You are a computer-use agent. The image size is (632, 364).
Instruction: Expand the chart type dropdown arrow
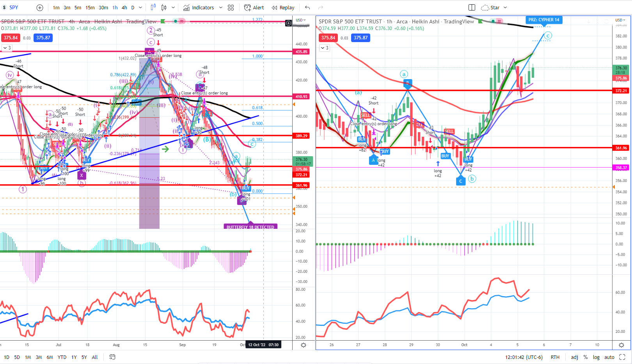pyautogui.click(x=173, y=7)
